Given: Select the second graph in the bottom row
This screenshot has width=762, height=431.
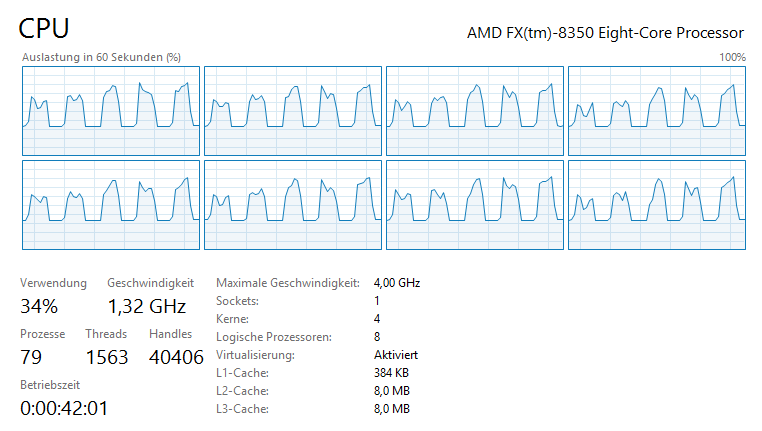Looking at the screenshot, I should tap(293, 205).
